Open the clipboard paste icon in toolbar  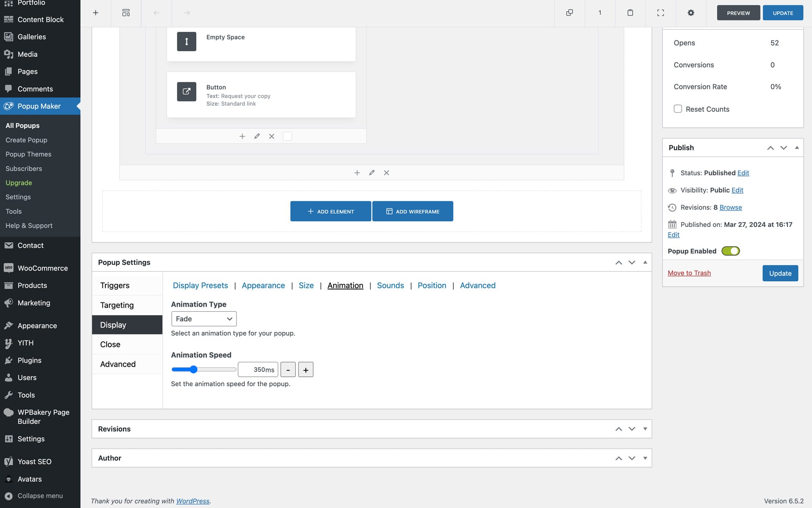[630, 13]
